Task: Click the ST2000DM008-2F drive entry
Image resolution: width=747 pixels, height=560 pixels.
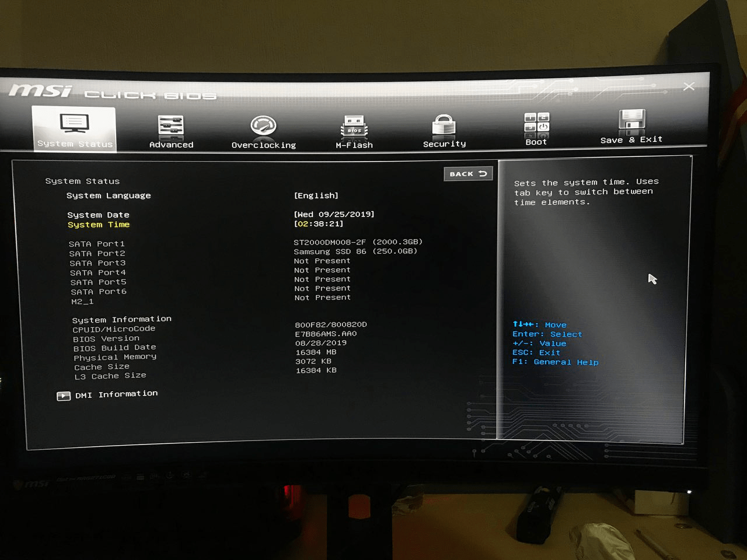Action: click(x=358, y=242)
